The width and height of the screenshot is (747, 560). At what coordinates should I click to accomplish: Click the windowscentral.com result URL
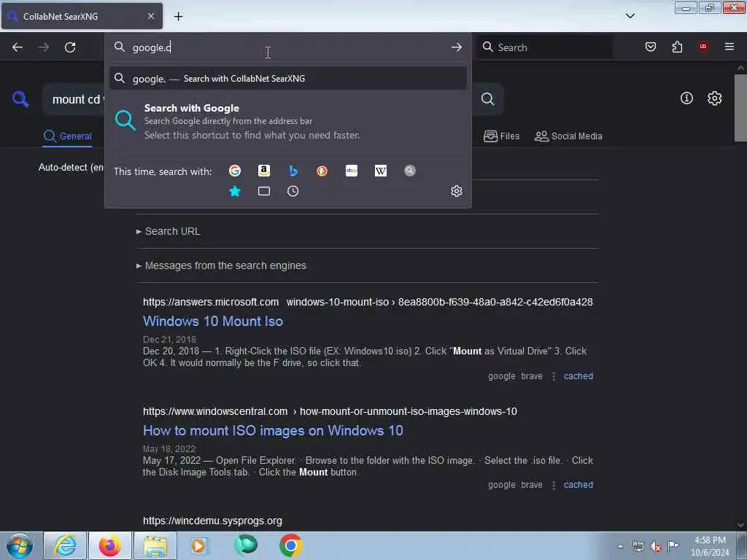coord(330,411)
